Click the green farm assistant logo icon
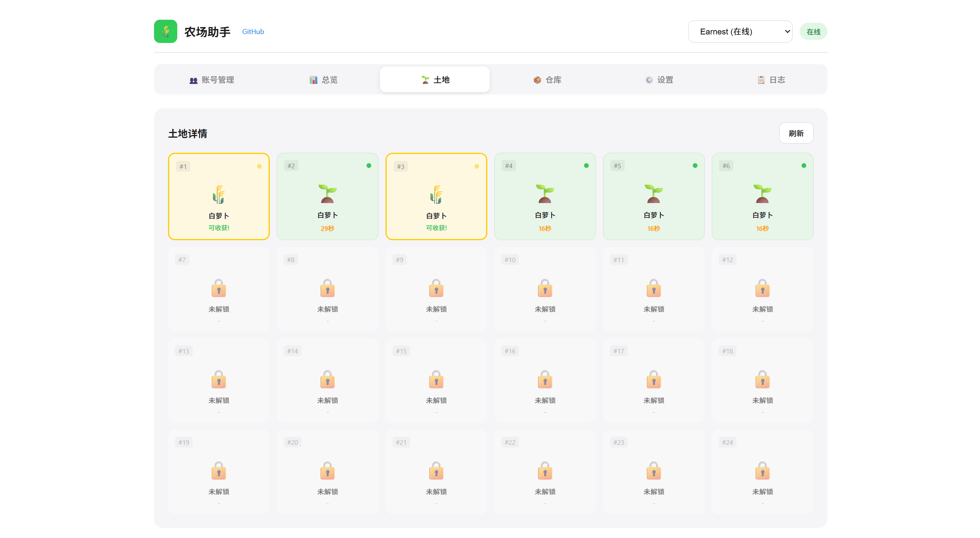Screen dimensions: 980x538 click(x=165, y=31)
